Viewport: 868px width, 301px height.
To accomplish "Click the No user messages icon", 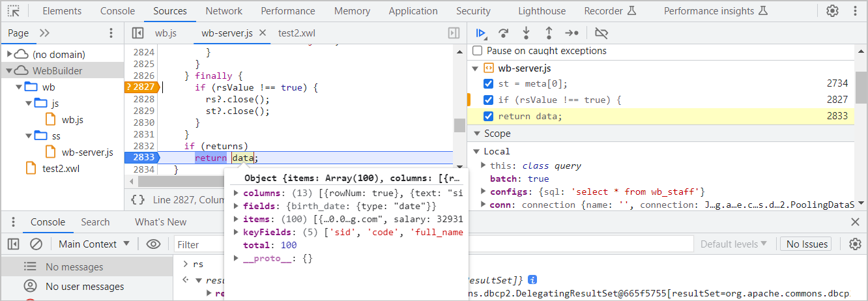I will (x=30, y=286).
